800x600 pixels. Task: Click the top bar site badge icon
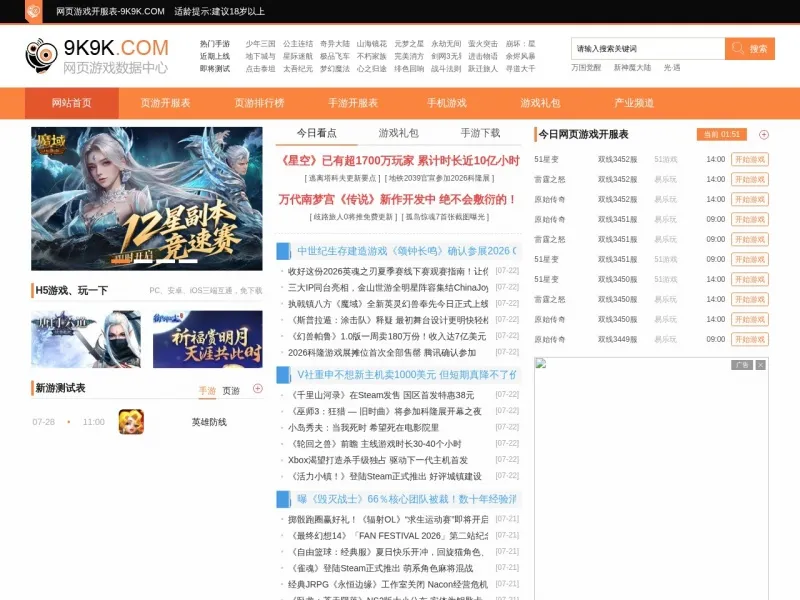pyautogui.click(x=34, y=11)
